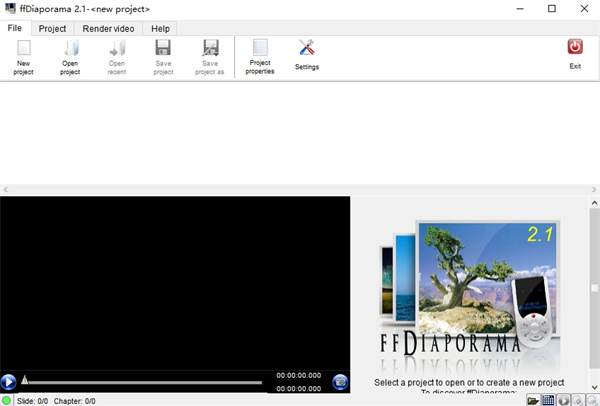Switch to the Project tab
The image size is (600, 406).
pos(52,29)
